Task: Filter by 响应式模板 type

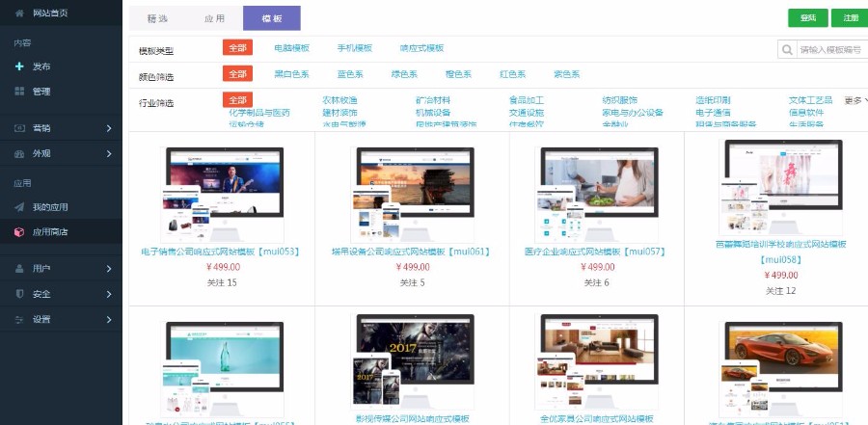Action: pos(421,48)
